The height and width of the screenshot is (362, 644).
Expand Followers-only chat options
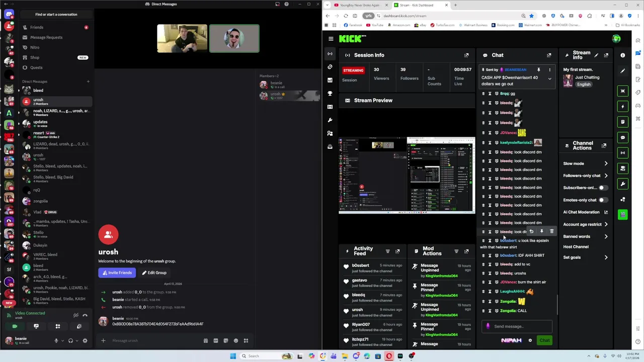[x=606, y=175]
